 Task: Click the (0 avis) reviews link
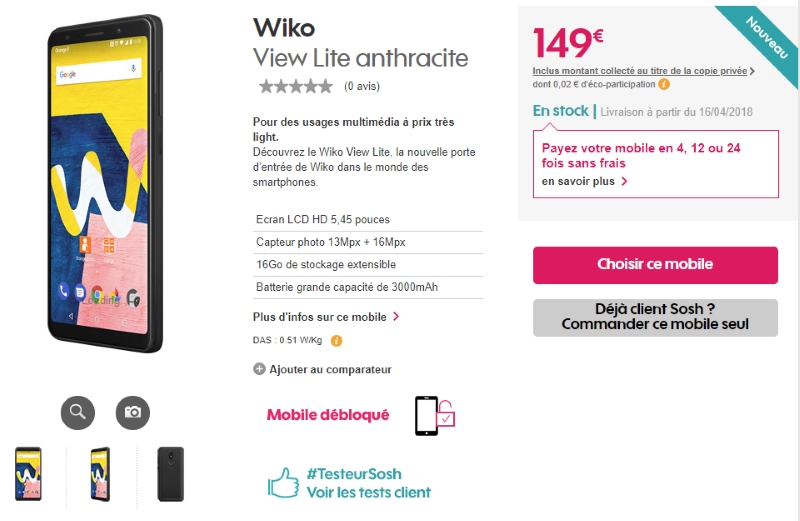pos(362,86)
